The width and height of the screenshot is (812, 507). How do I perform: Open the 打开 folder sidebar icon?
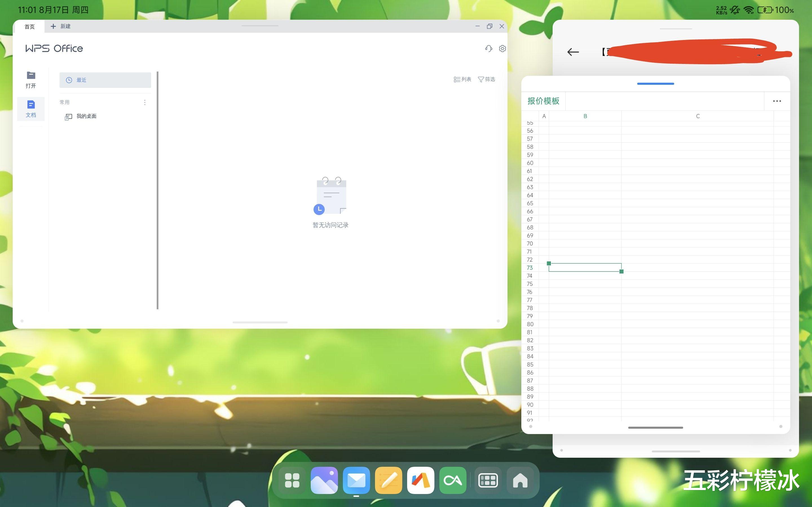31,79
